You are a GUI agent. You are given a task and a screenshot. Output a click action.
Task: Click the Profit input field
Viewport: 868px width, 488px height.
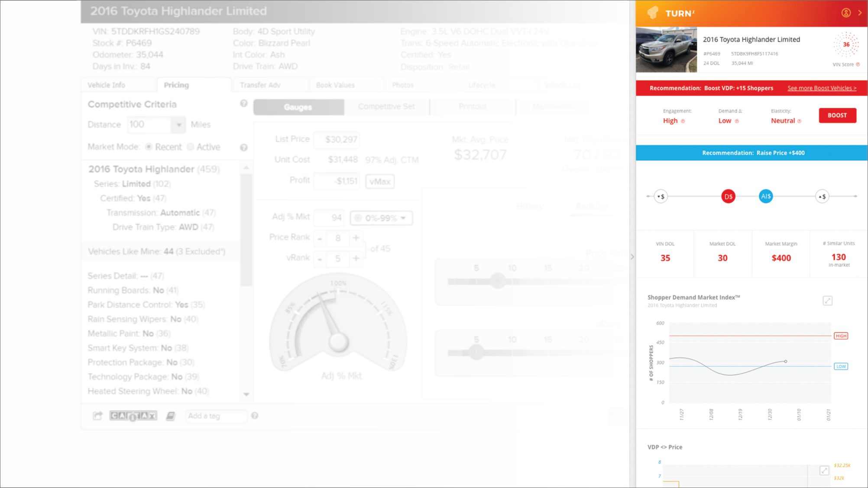(337, 181)
